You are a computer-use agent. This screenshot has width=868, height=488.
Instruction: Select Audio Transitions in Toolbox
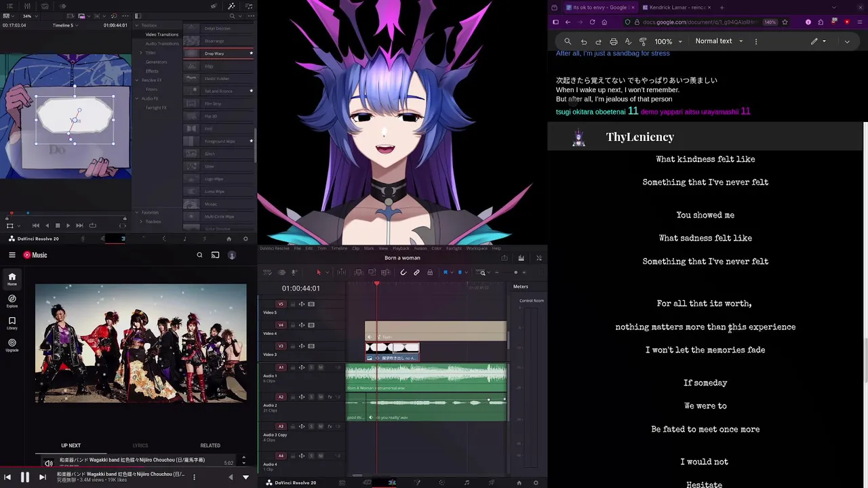pyautogui.click(x=162, y=43)
